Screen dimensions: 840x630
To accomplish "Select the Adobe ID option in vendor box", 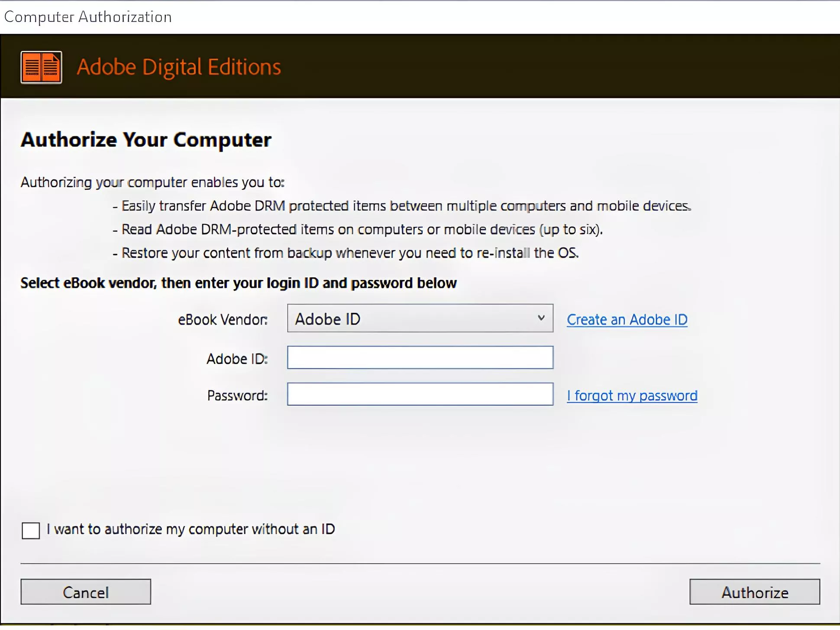I will [x=328, y=318].
